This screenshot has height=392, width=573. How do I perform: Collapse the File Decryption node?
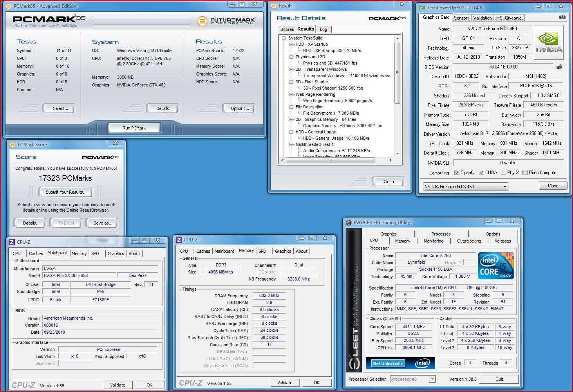(x=291, y=107)
